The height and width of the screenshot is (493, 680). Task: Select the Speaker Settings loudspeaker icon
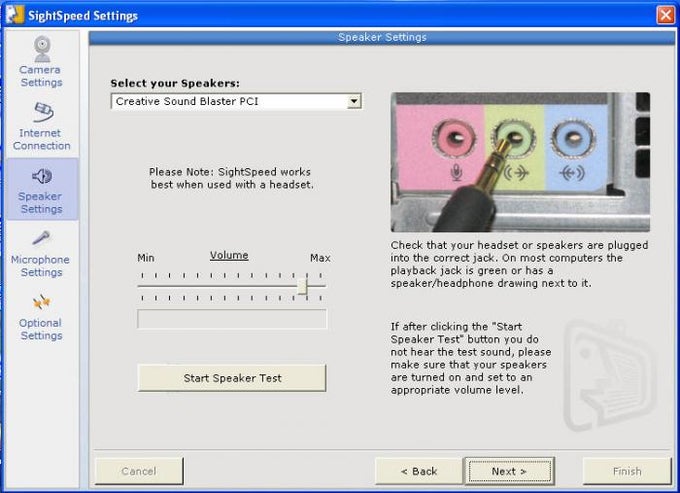pyautogui.click(x=42, y=176)
